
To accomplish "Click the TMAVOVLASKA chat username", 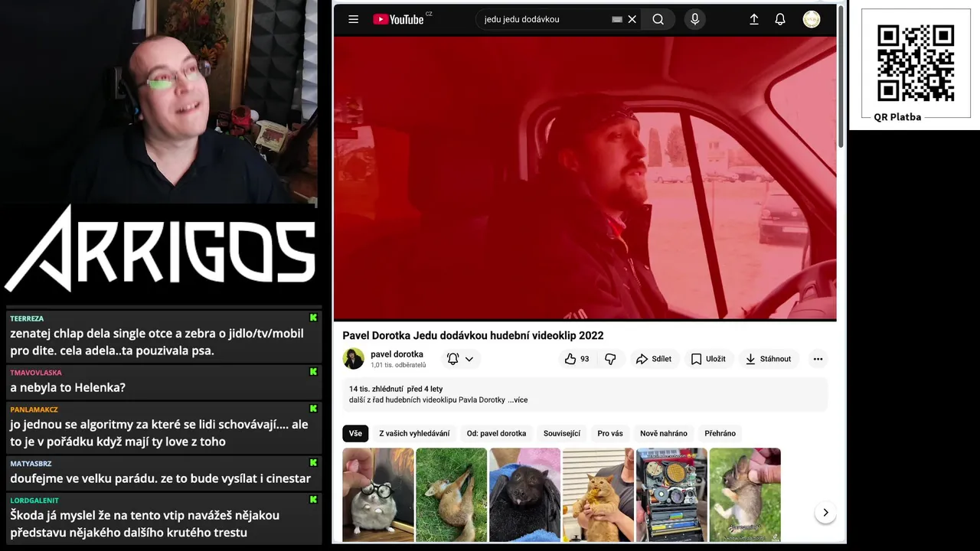I will [x=36, y=373].
